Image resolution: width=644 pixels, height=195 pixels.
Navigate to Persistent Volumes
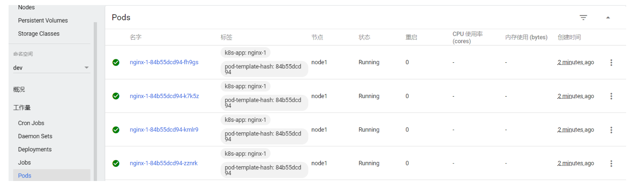tap(43, 20)
